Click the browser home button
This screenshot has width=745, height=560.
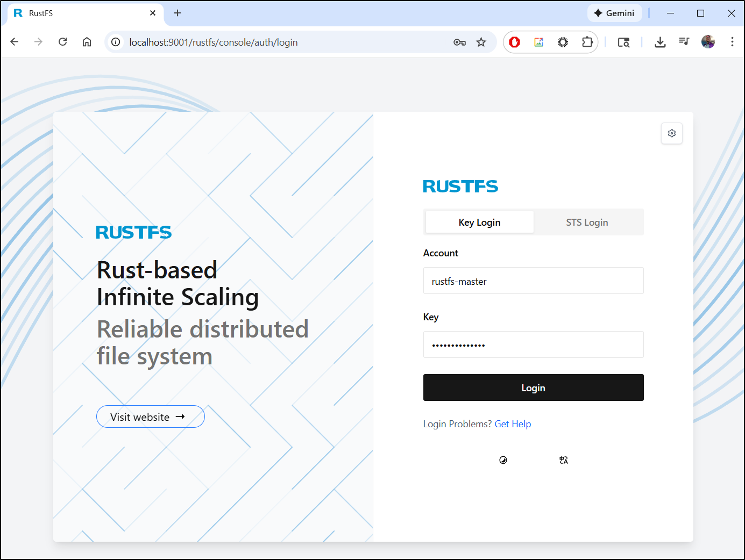click(87, 42)
